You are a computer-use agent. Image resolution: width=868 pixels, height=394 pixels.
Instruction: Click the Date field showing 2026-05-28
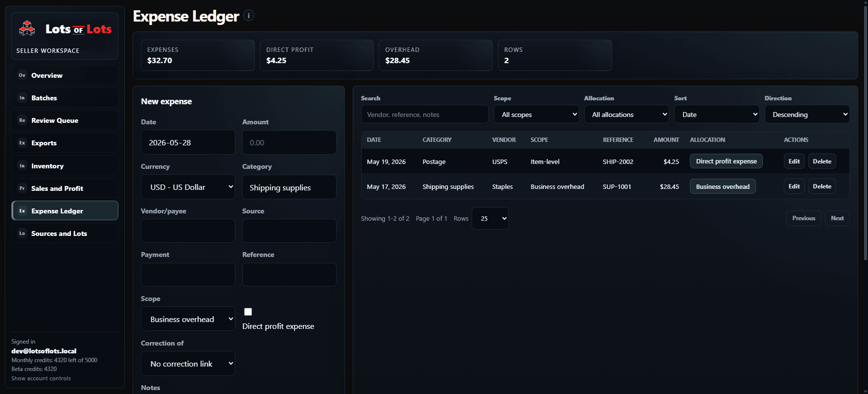pyautogui.click(x=188, y=142)
